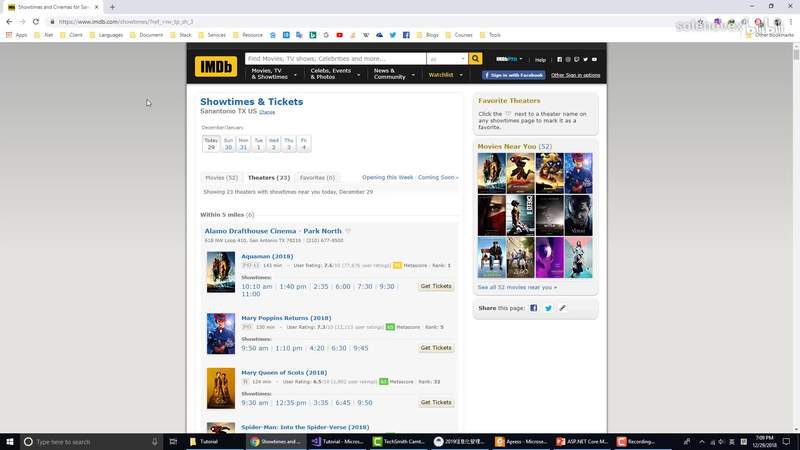
Task: Open Twitter bookmark icon in bookmarks bar
Action: pos(392,35)
